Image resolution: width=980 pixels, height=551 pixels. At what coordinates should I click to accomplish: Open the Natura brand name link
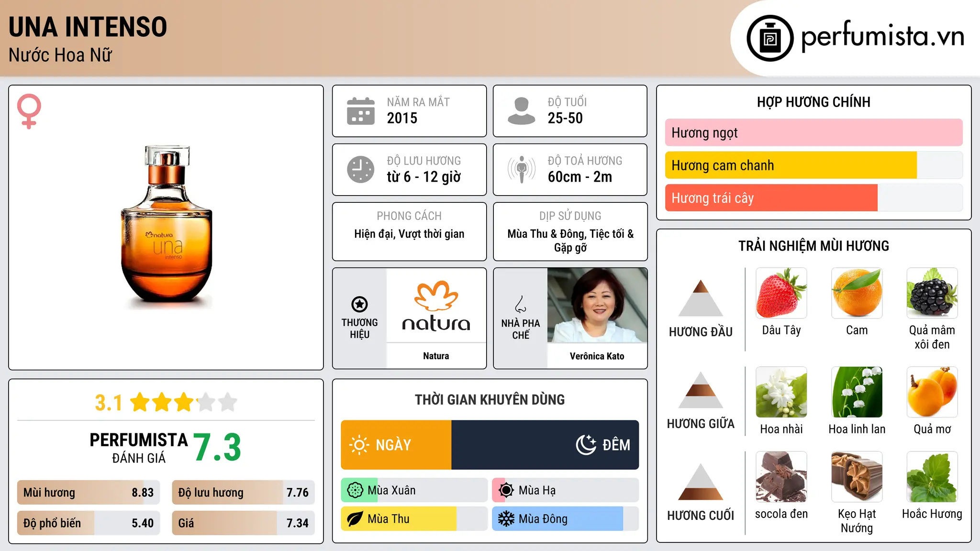pos(436,356)
